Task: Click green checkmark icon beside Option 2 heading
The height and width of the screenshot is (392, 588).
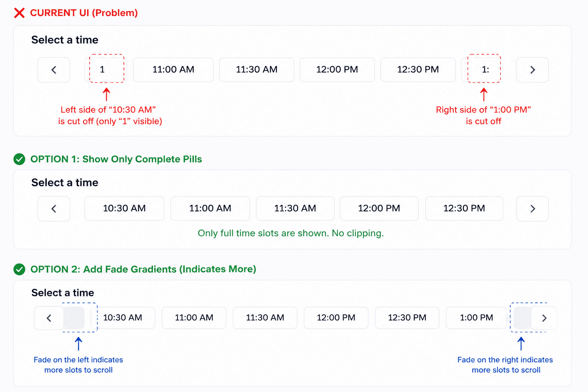Action: (x=19, y=269)
